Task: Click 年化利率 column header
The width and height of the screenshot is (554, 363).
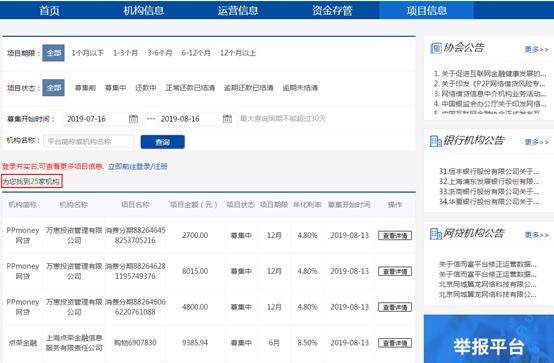Action: click(x=307, y=205)
